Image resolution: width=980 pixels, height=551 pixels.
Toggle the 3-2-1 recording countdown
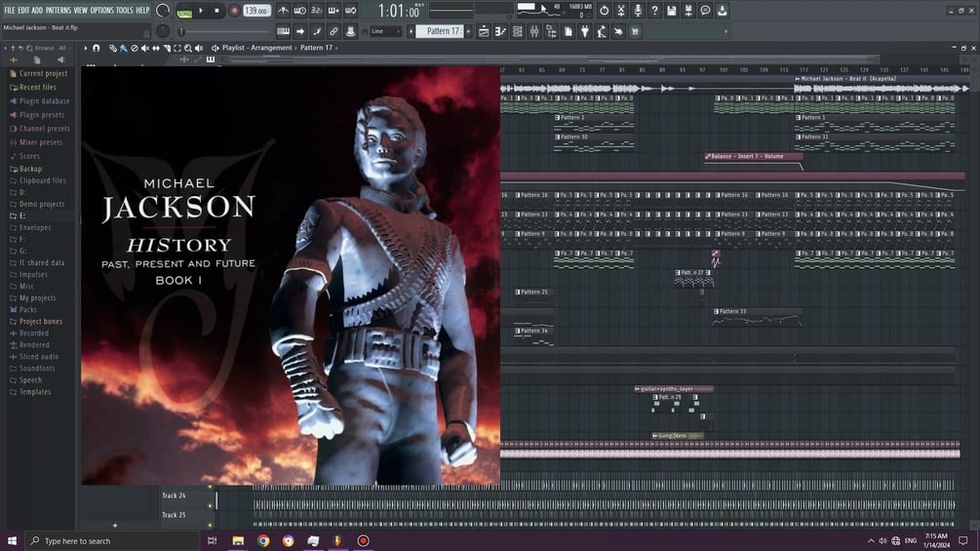pyautogui.click(x=317, y=11)
